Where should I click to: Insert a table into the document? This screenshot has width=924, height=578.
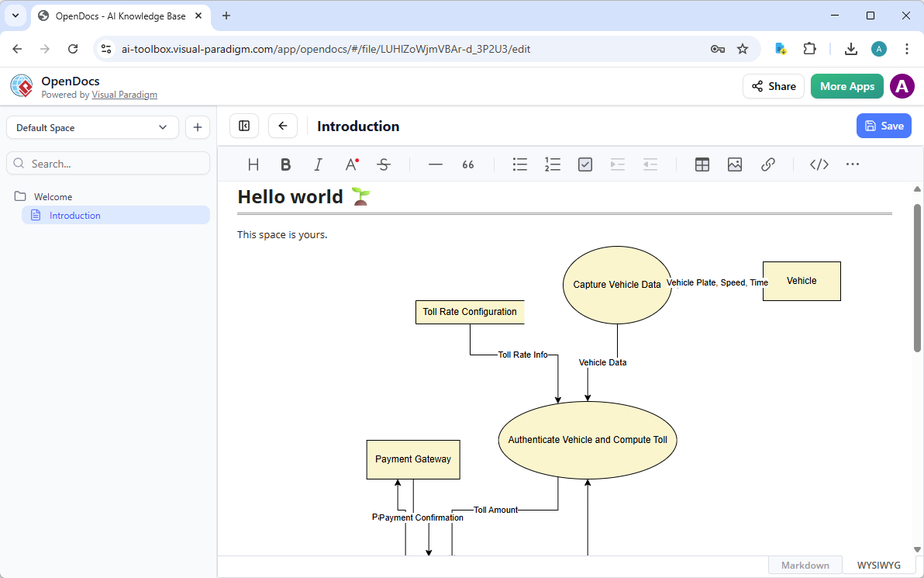(x=702, y=164)
